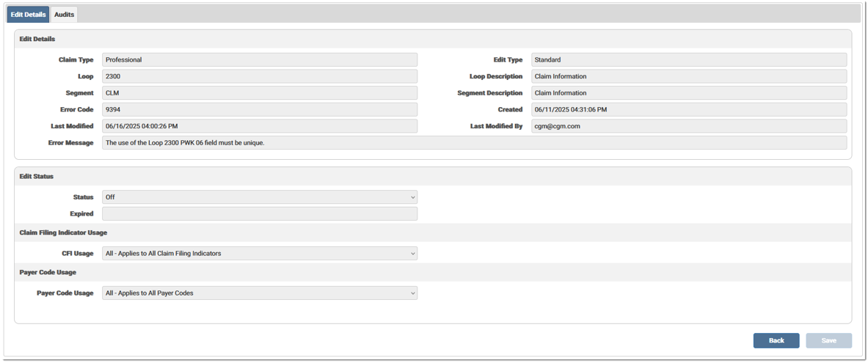Open the Status dropdown
Image resolution: width=868 pixels, height=363 pixels.
click(259, 197)
